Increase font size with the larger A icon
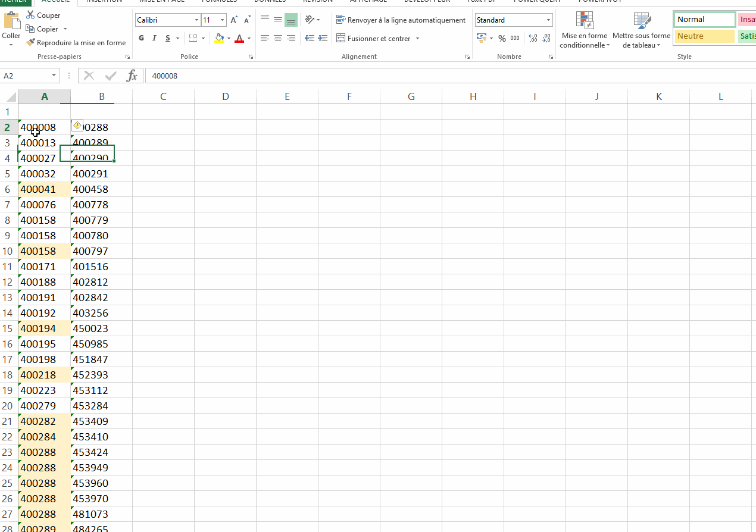The height and width of the screenshot is (532, 756). (x=235, y=20)
